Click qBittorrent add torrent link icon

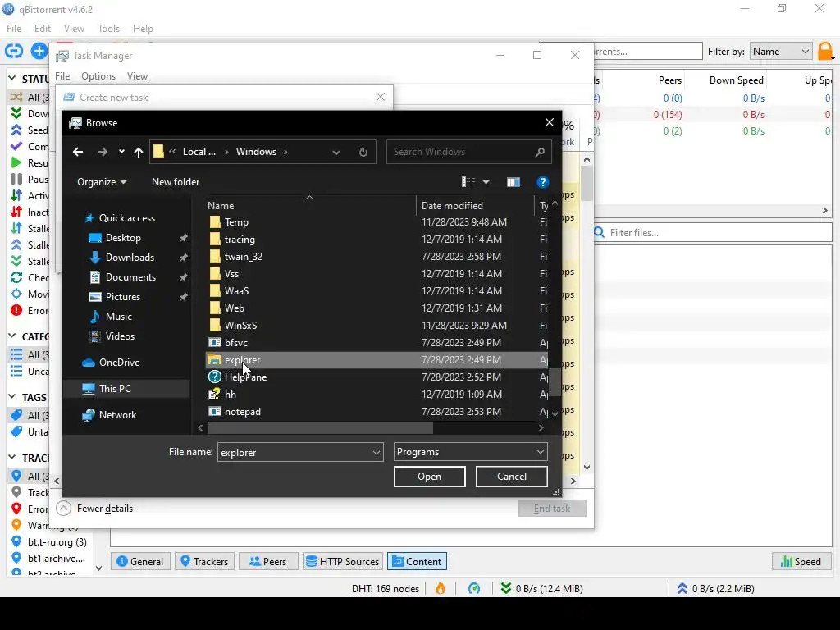[14, 51]
